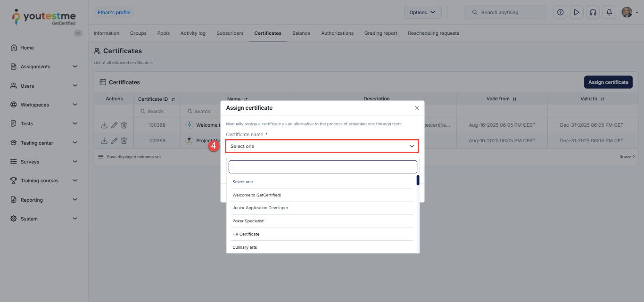This screenshot has height=302, width=644.
Task: Open the notifications bell
Action: pyautogui.click(x=609, y=12)
